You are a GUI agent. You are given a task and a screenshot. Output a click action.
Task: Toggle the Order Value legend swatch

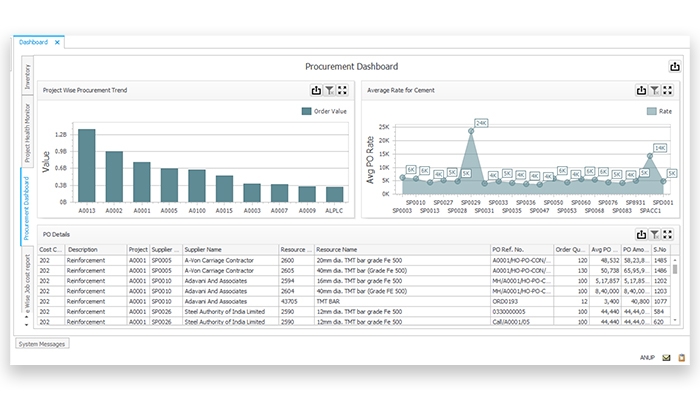306,111
